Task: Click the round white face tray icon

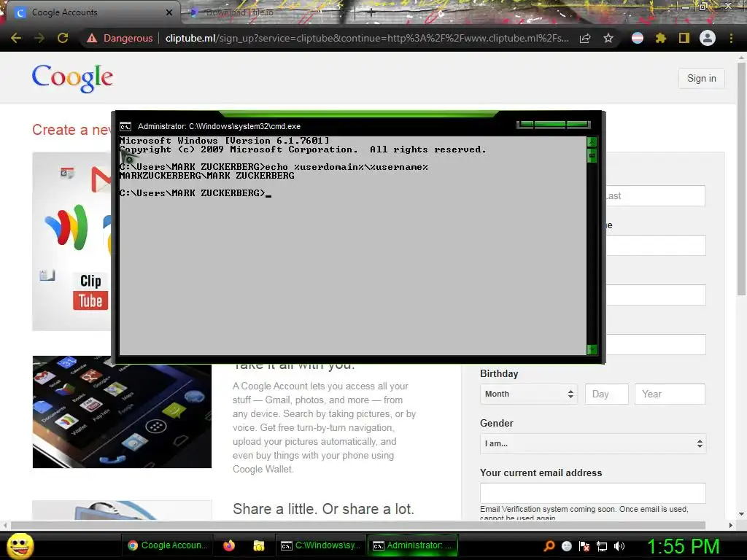Action: (x=566, y=546)
